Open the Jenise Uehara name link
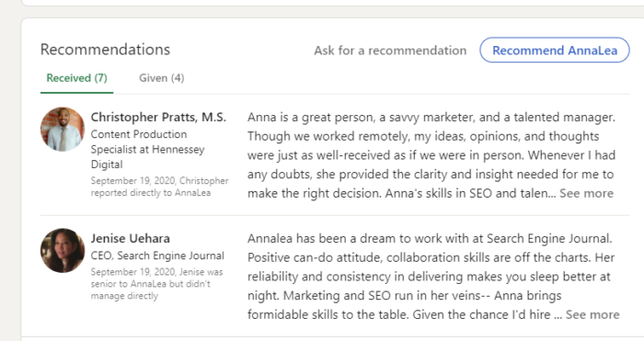The width and height of the screenshot is (644, 341). [x=131, y=238]
